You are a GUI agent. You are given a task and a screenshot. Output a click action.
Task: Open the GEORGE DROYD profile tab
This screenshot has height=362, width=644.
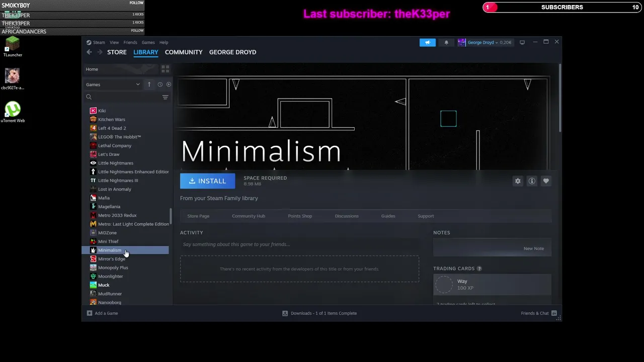coord(232,52)
